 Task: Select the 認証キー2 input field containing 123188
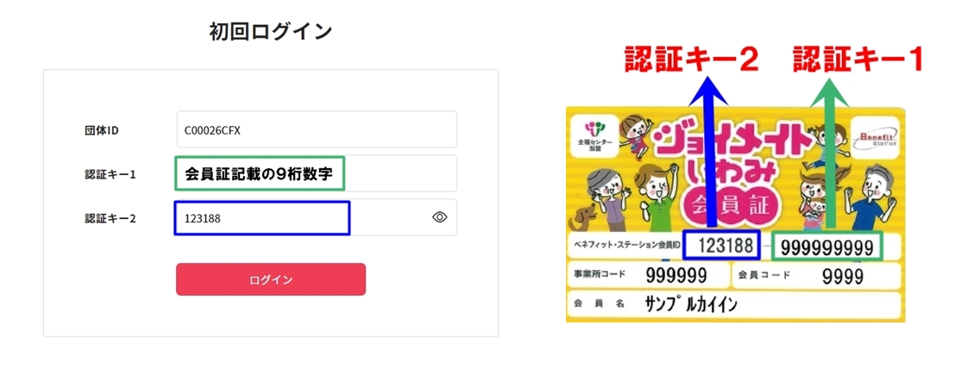click(x=317, y=217)
